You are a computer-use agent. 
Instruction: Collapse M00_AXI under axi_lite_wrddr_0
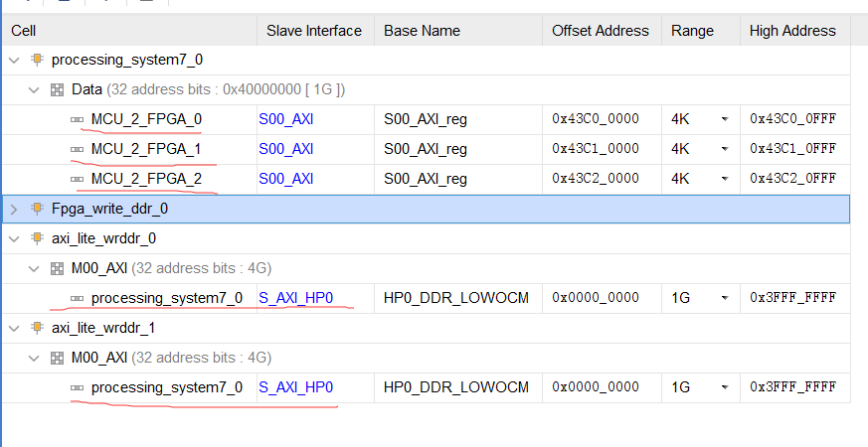[x=35, y=268]
